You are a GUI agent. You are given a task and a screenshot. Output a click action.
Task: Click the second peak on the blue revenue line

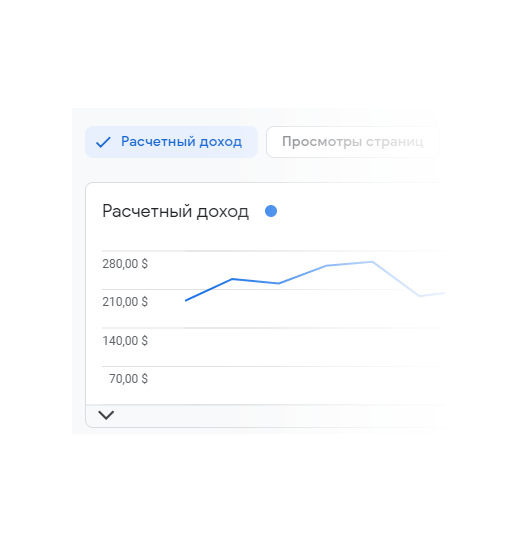coord(232,279)
